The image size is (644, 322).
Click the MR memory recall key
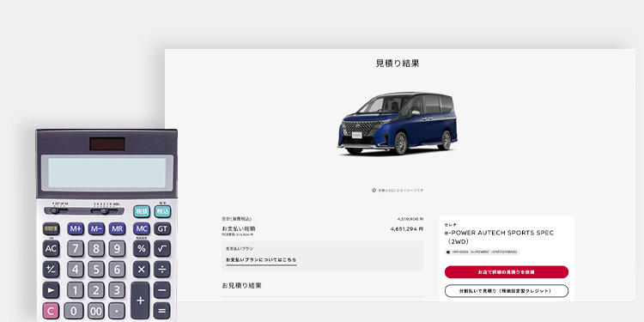pyautogui.click(x=117, y=228)
